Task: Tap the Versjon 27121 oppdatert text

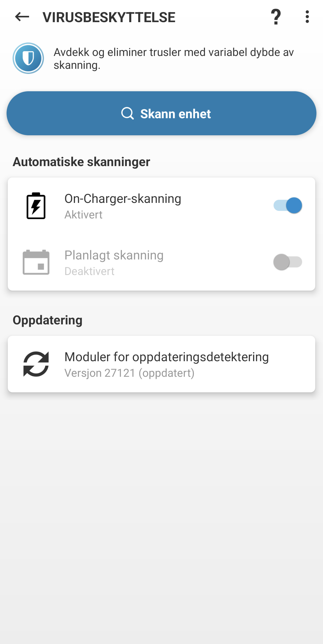Action: point(129,373)
